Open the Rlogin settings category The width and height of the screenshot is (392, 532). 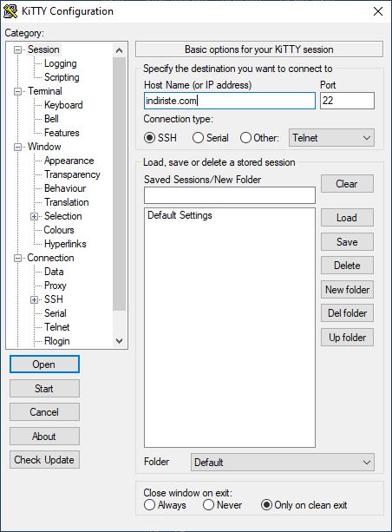pyautogui.click(x=57, y=341)
